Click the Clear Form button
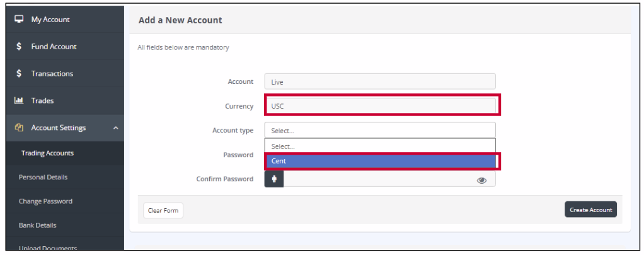Viewport: 644px width, 255px height. click(x=163, y=210)
